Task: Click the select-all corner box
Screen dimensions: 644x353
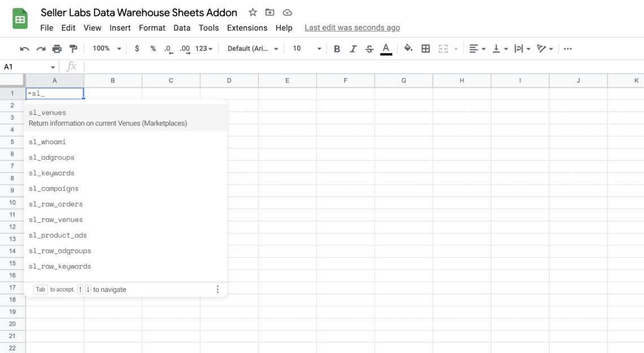Action: [12, 81]
